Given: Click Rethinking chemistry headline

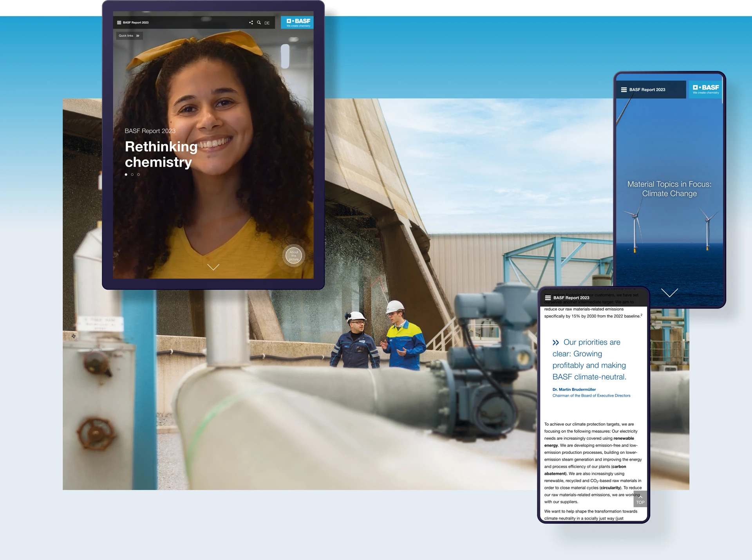Looking at the screenshot, I should click(x=161, y=154).
